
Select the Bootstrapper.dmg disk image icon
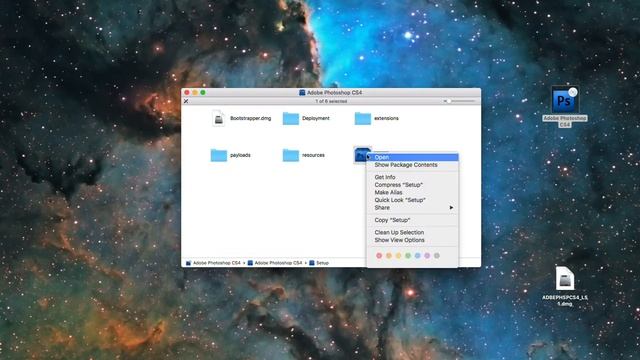(x=218, y=118)
